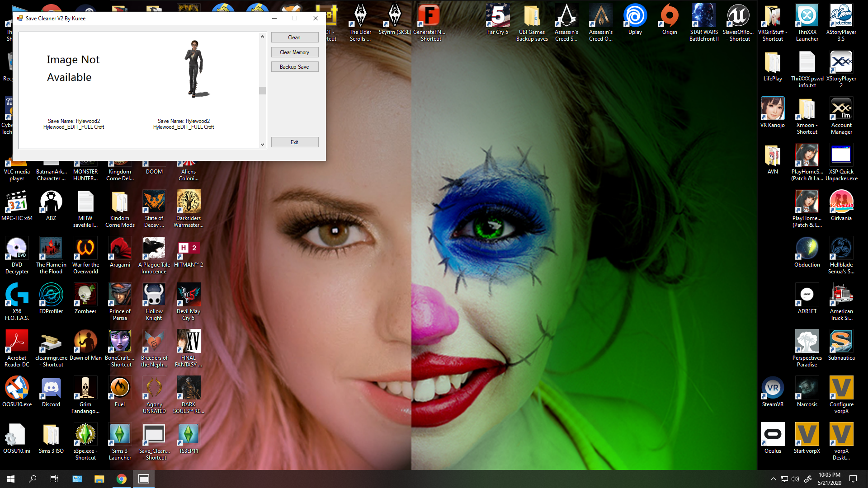The image size is (868, 488).
Task: Launch American Truck Simulator shortcut
Action: point(841,302)
